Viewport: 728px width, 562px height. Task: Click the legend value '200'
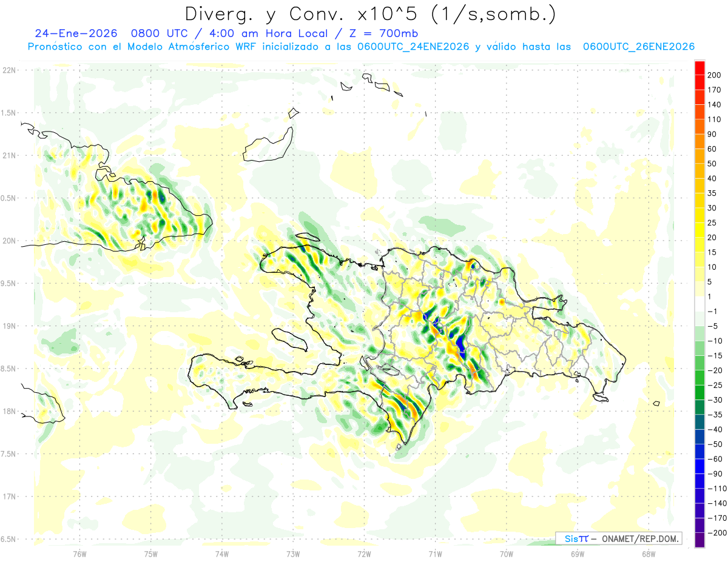714,75
